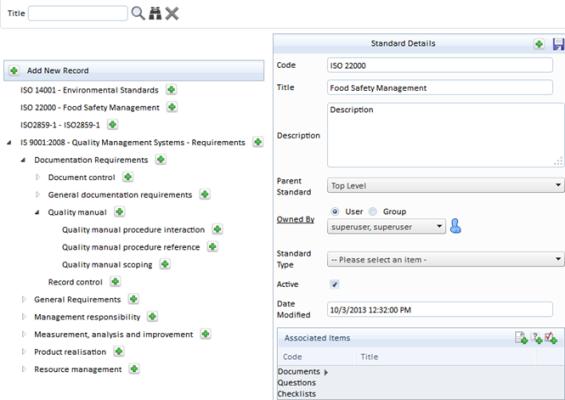Select the User radio button
Viewport: 565px width, 400px height.
335,212
